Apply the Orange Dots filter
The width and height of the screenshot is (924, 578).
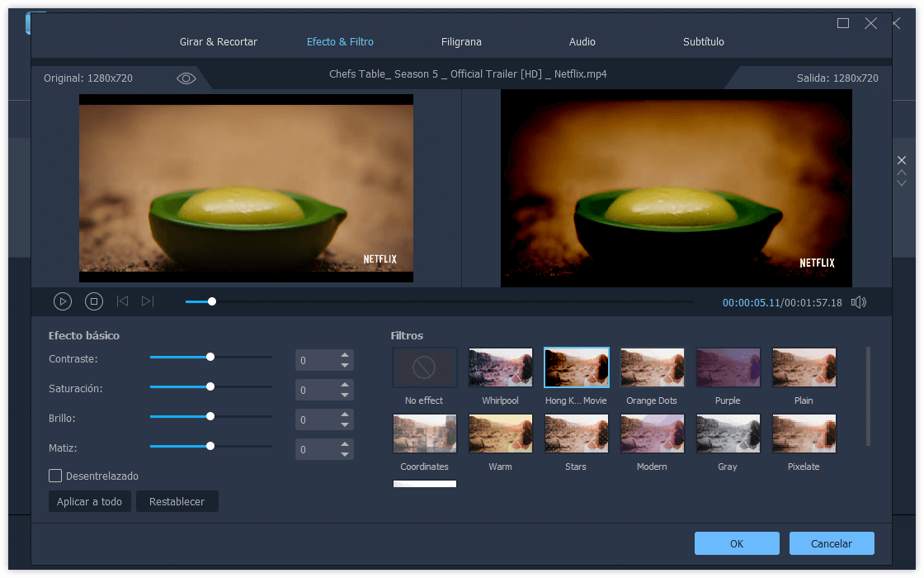(x=652, y=367)
